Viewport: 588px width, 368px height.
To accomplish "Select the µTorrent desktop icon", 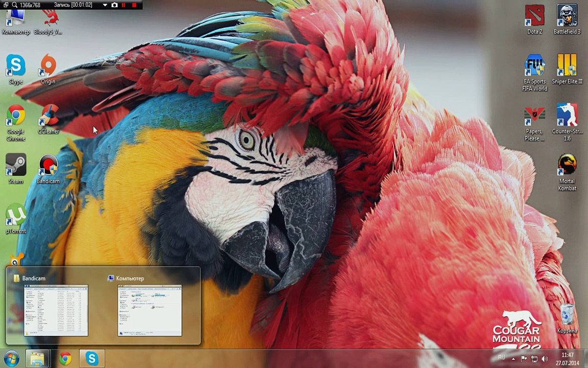I will point(16,219).
